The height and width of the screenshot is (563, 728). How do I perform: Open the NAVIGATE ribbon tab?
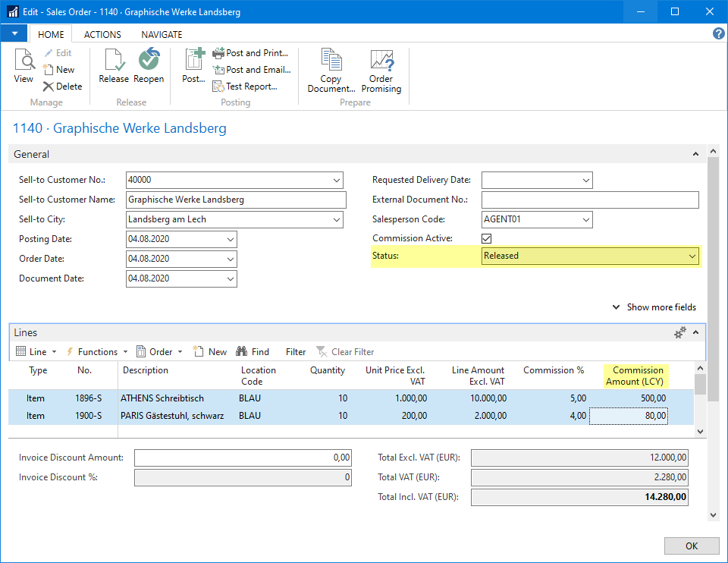coord(162,35)
